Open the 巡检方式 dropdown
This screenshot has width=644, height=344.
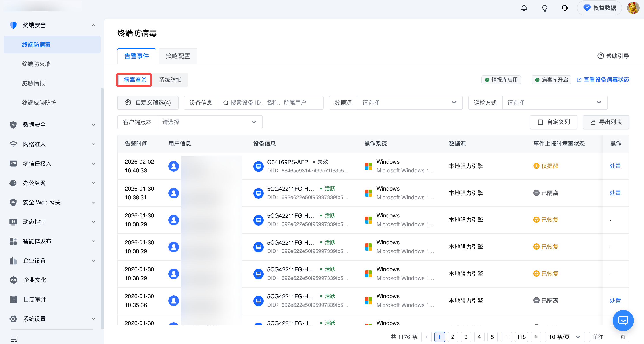pos(555,103)
